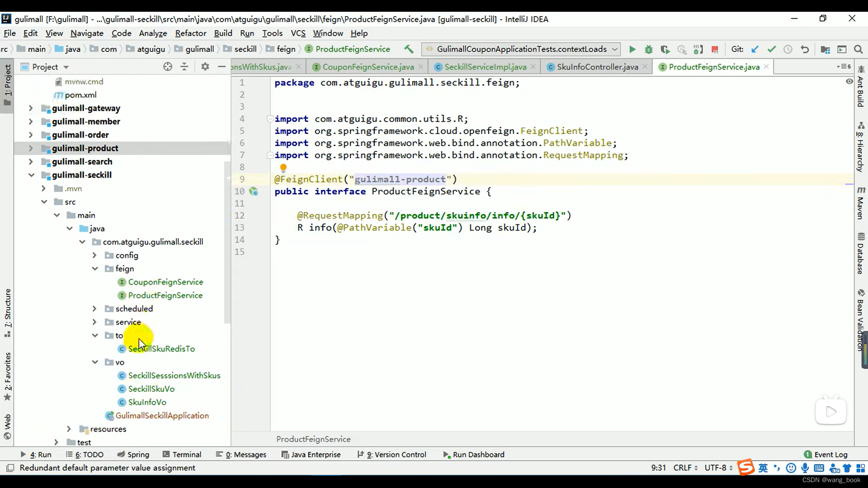Click the Project panel settings gear
Screen dimensions: 868x488
coord(205,66)
